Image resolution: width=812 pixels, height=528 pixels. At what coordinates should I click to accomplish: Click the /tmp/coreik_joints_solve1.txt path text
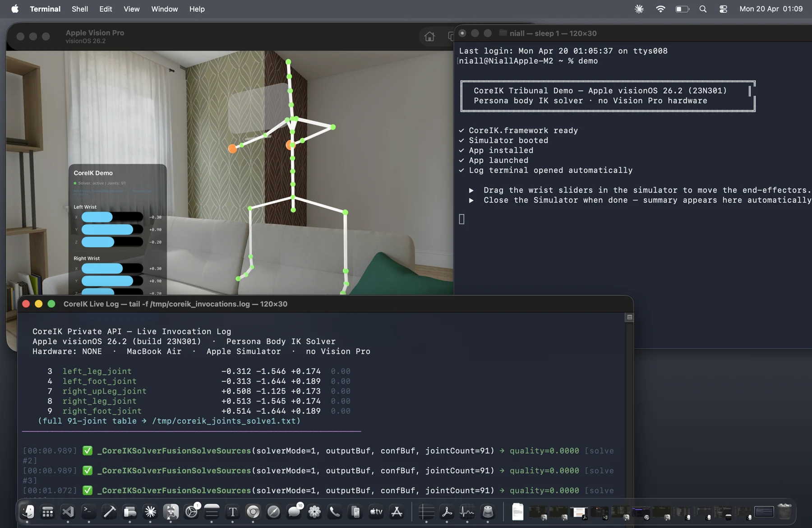tap(224, 421)
